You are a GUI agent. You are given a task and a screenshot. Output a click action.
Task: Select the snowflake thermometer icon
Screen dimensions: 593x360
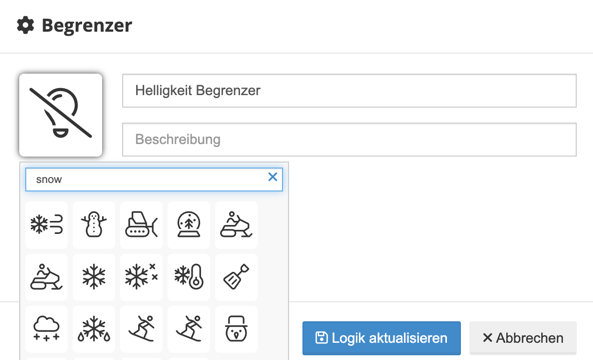click(189, 277)
